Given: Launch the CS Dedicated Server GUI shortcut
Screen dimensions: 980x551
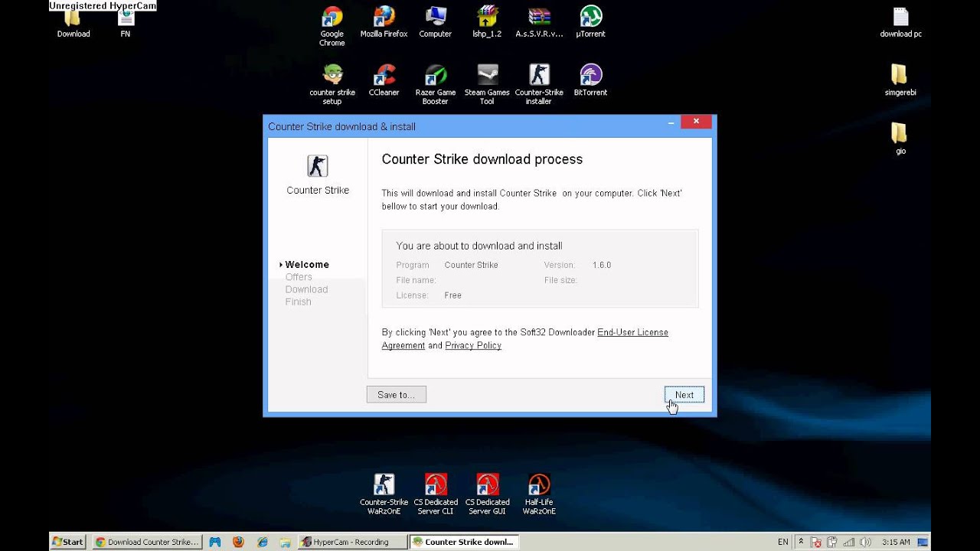Looking at the screenshot, I should point(487,494).
